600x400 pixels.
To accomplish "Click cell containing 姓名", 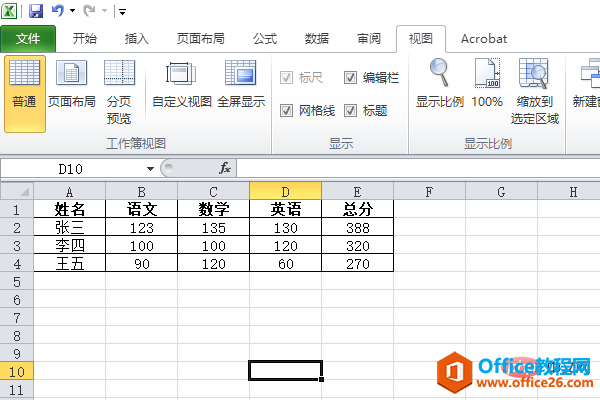I will coord(69,209).
